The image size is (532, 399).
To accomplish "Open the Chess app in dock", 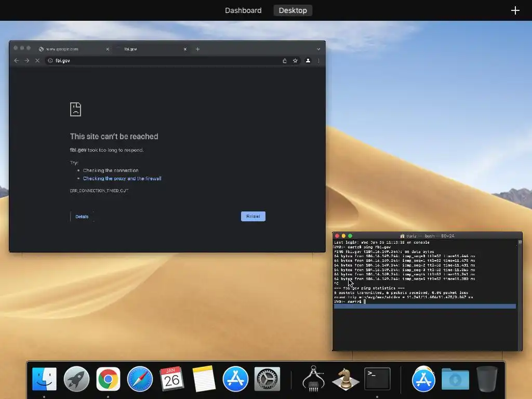I will 345,379.
